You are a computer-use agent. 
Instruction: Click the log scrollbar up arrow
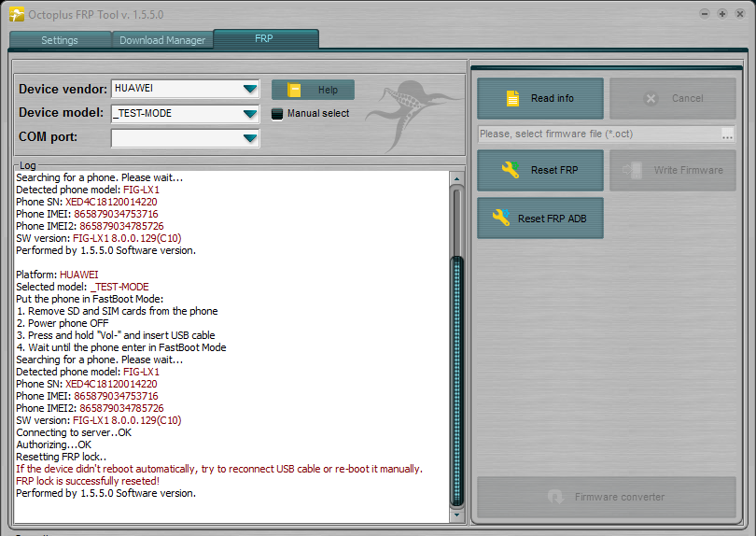point(456,178)
